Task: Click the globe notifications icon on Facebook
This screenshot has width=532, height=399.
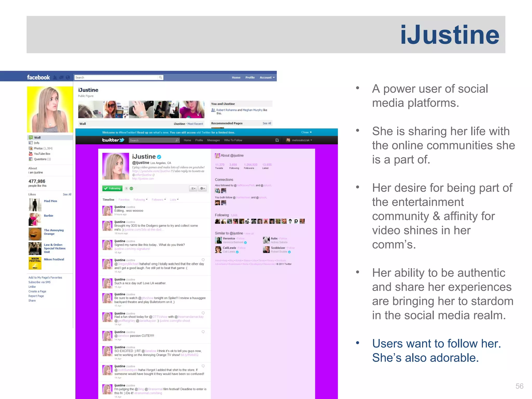Action: [x=68, y=77]
